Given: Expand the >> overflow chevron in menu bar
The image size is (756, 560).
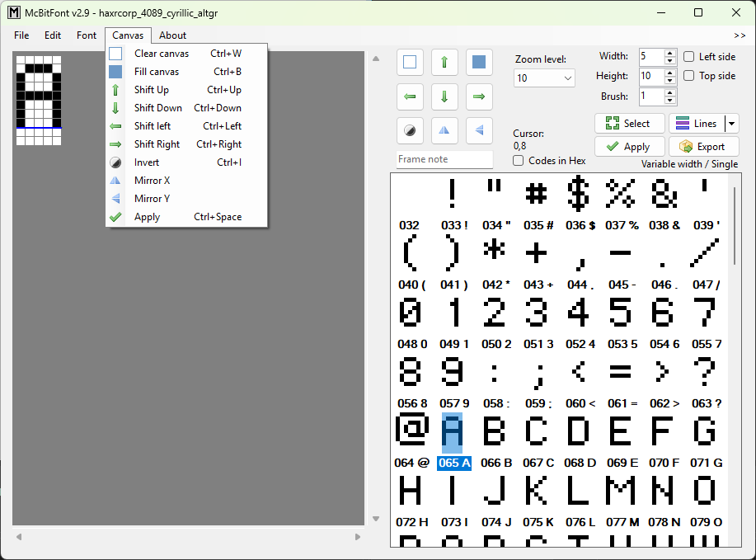Looking at the screenshot, I should tap(740, 35).
